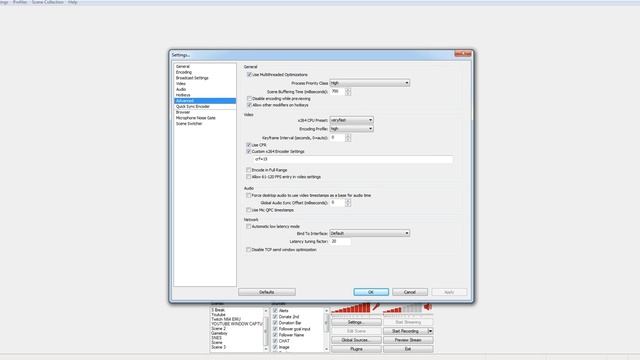Increase Scene Buffering Time with up arrow
Screen dimensions: 640x360
[348, 90]
